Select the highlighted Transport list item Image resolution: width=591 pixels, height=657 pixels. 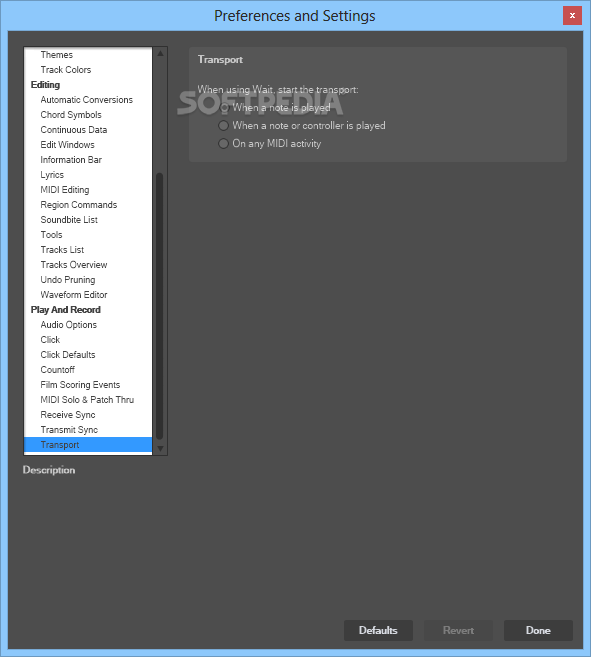pyautogui.click(x=88, y=445)
